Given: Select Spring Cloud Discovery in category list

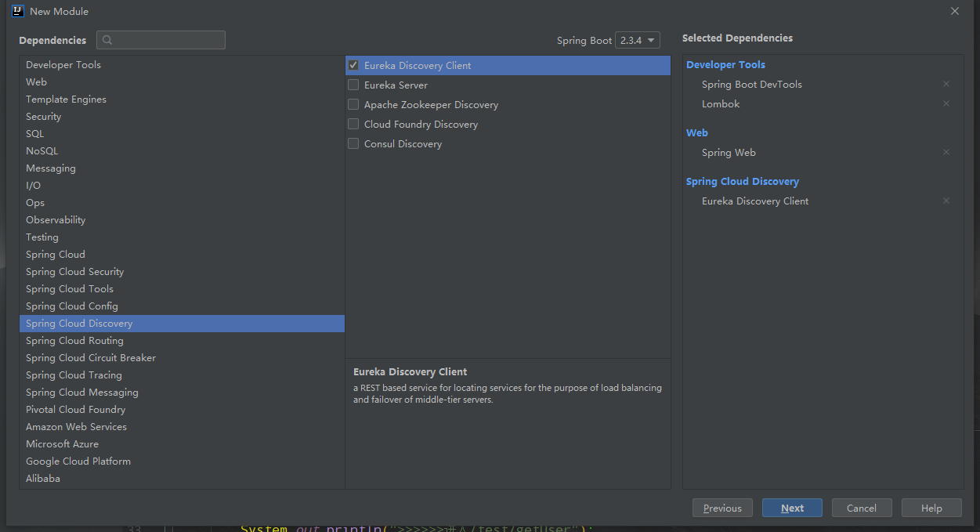Looking at the screenshot, I should tap(182, 324).
